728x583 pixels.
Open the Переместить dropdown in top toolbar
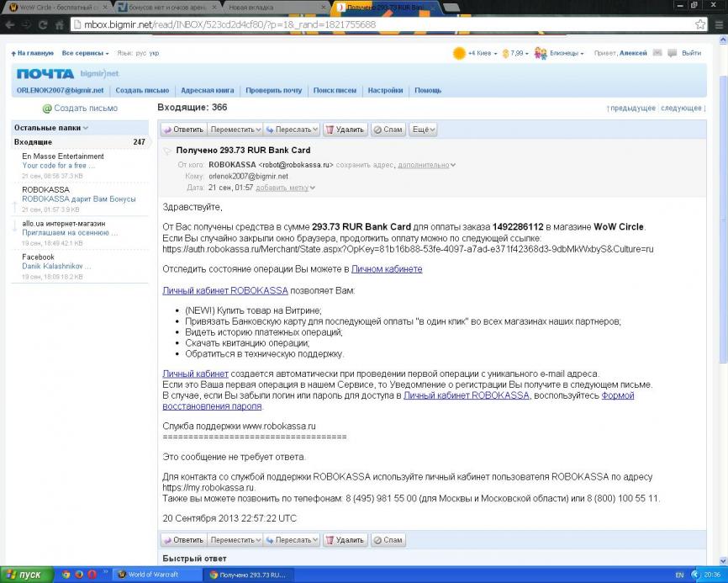(x=235, y=130)
